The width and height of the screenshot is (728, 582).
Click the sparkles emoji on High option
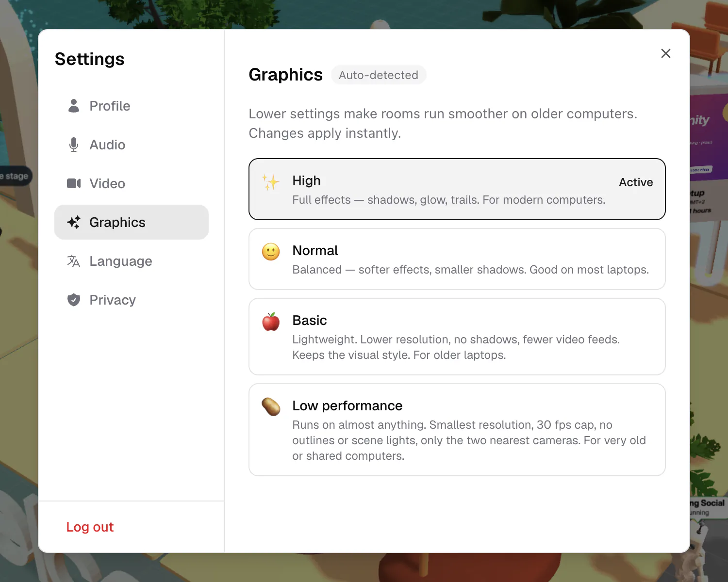(271, 182)
